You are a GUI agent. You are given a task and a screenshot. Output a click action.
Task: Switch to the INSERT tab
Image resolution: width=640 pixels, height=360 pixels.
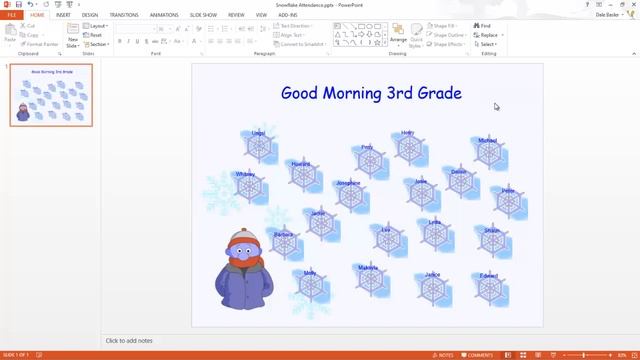[63, 15]
